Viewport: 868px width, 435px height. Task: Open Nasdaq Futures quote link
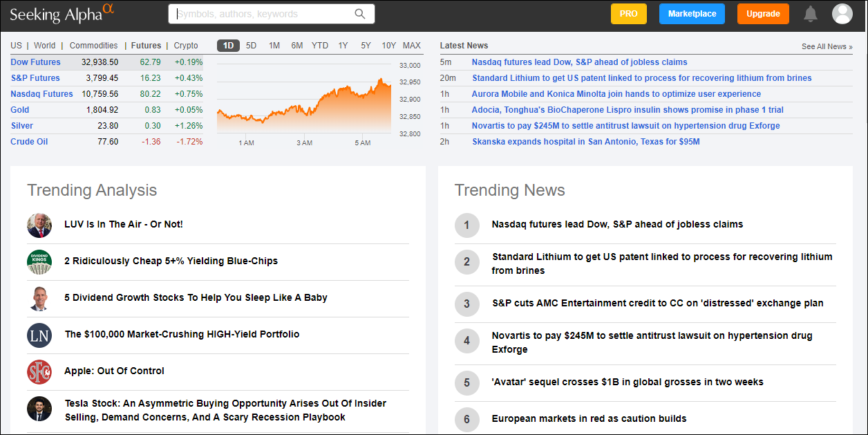[41, 94]
